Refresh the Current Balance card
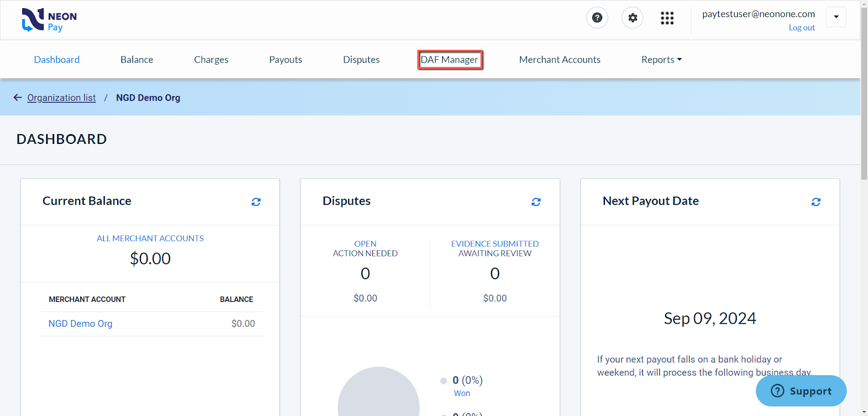The width and height of the screenshot is (868, 416). tap(256, 202)
